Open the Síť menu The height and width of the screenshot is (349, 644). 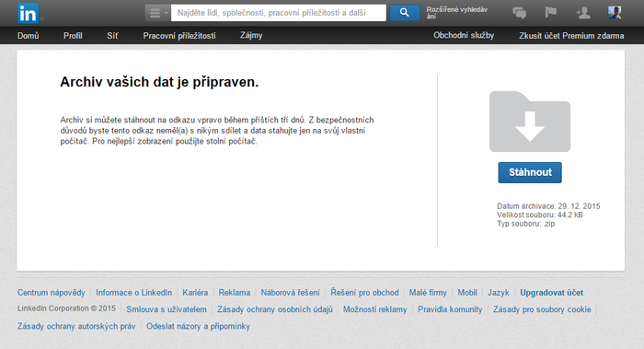click(112, 36)
